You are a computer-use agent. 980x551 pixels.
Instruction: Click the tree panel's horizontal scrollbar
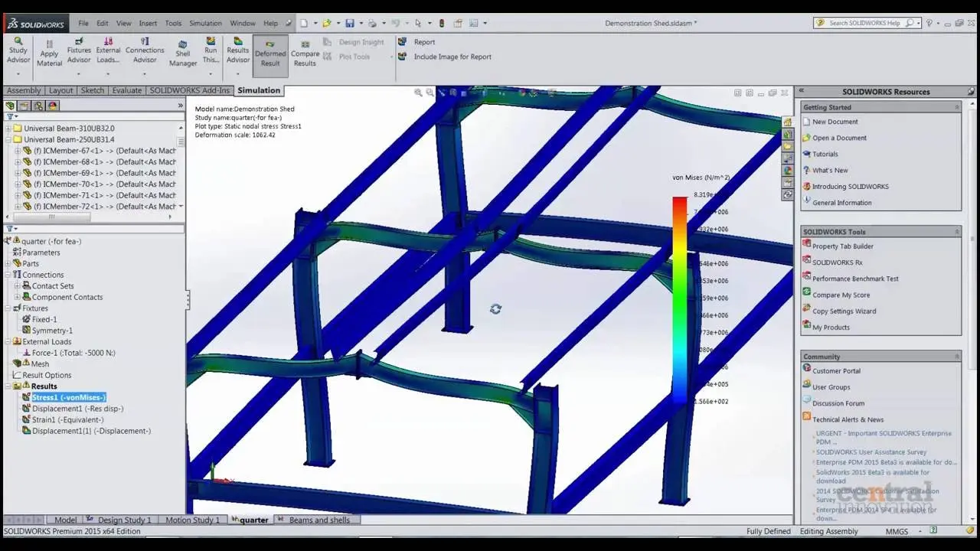point(52,217)
